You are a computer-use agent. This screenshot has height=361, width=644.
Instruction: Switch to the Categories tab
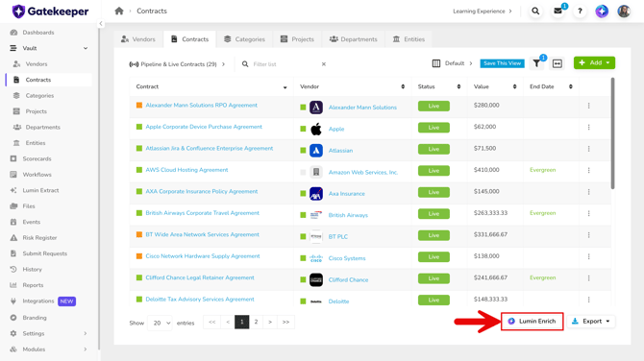(244, 39)
